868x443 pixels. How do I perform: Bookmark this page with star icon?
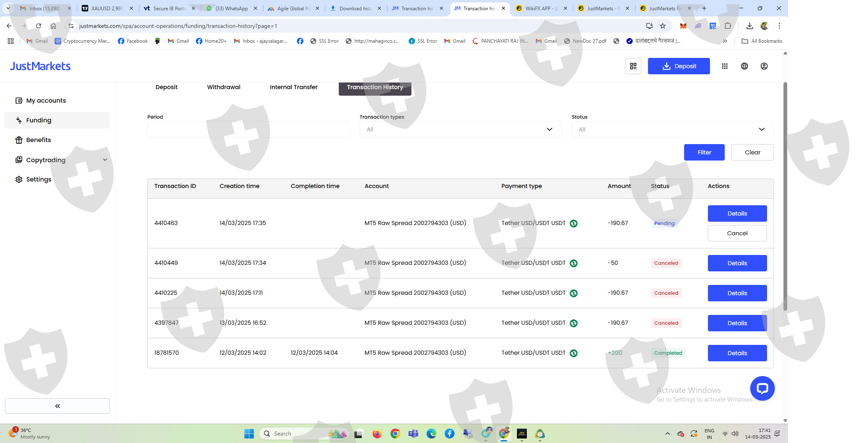tap(663, 26)
